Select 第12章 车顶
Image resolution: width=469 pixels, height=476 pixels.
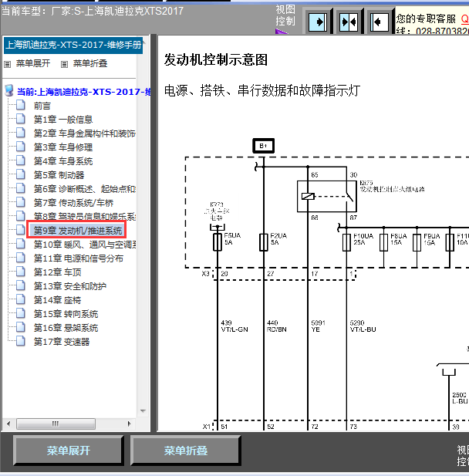coord(57,272)
